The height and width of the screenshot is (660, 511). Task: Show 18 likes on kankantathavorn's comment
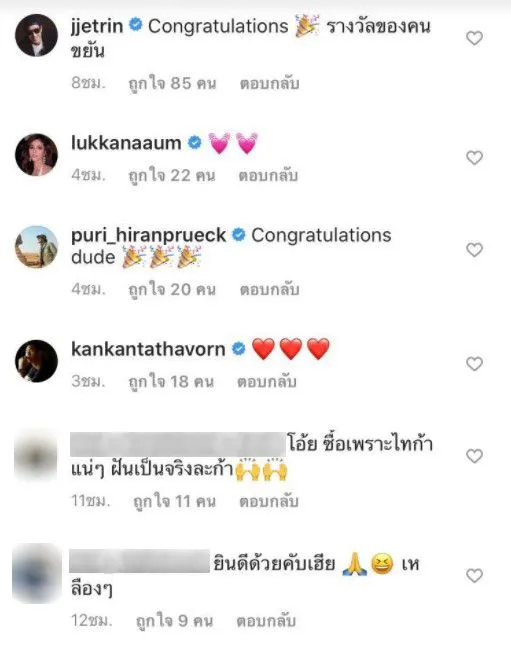coord(171,382)
